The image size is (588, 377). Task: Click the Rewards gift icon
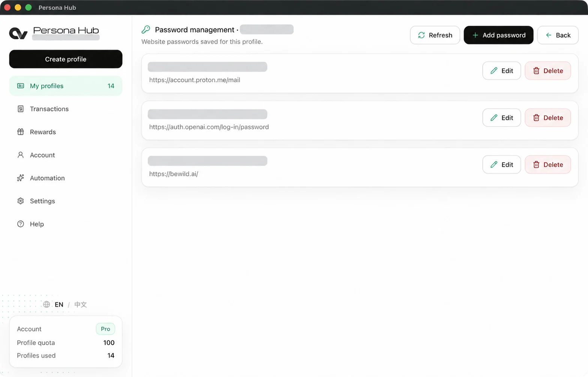[x=21, y=132]
